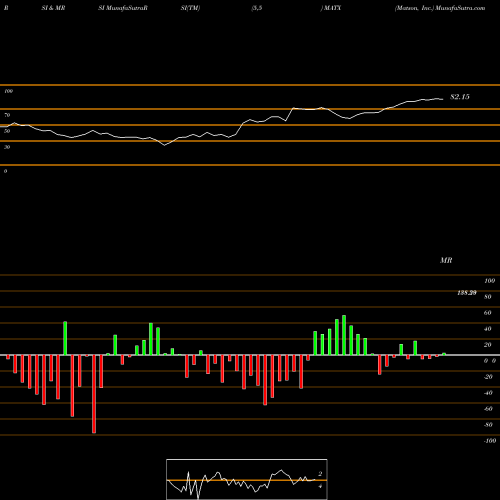
Task: Click the RSI axis label 30
Action: (7, 147)
